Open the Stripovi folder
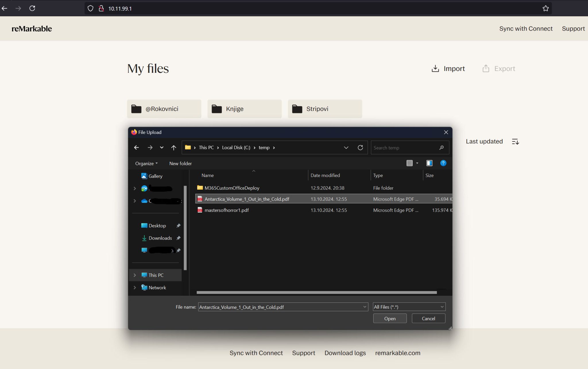Viewport: 588px width, 369px height. click(x=324, y=109)
